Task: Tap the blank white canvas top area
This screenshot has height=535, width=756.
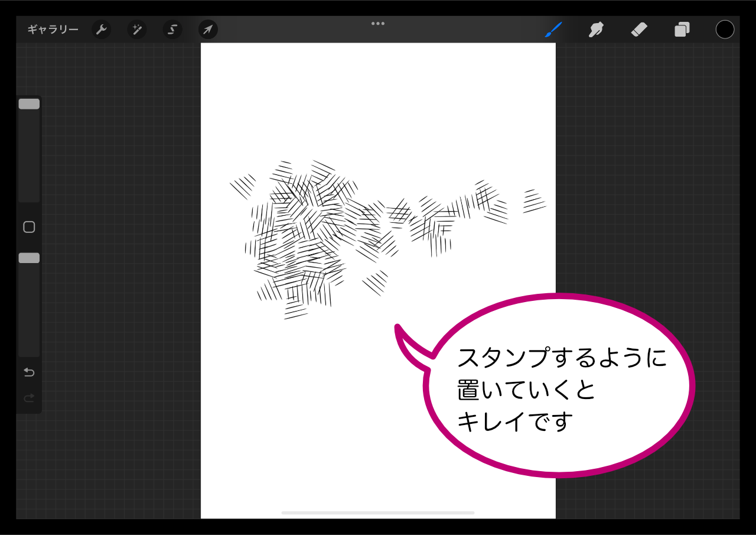Action: click(x=378, y=95)
